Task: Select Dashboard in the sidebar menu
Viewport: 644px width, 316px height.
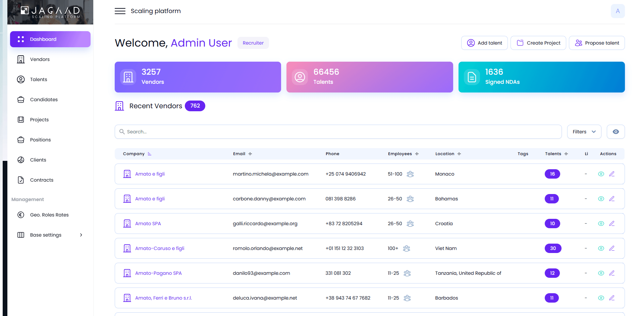Action: [50, 39]
